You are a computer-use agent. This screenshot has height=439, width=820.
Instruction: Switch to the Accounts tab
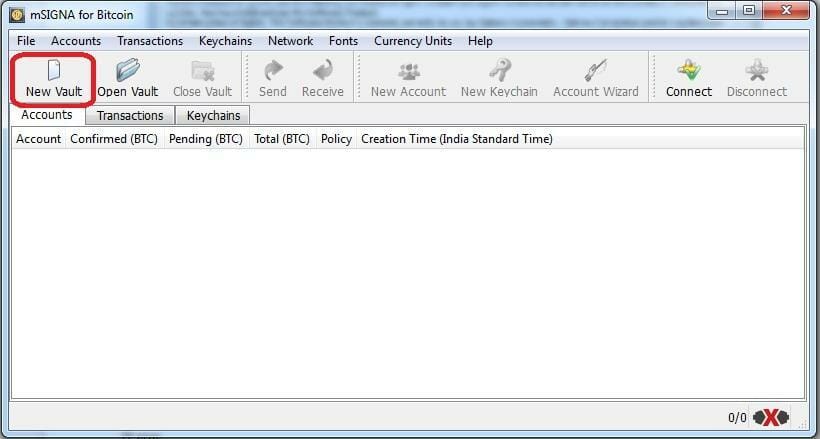tap(47, 115)
